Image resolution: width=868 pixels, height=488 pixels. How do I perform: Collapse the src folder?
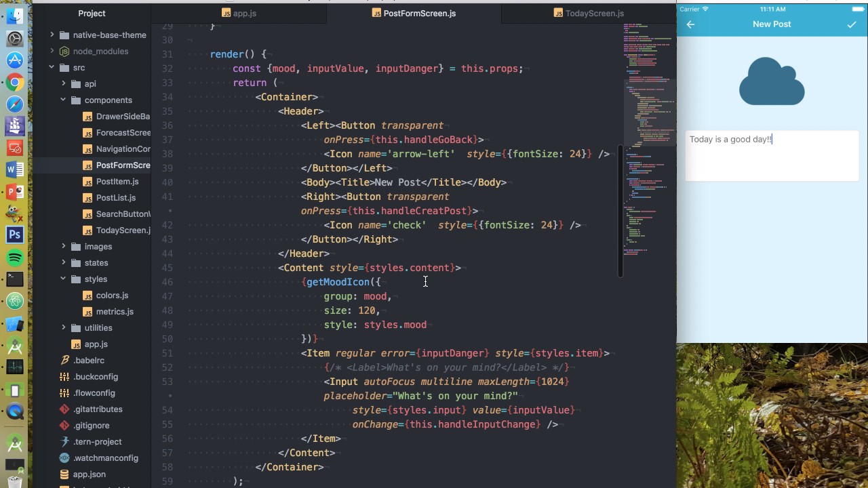click(x=52, y=68)
